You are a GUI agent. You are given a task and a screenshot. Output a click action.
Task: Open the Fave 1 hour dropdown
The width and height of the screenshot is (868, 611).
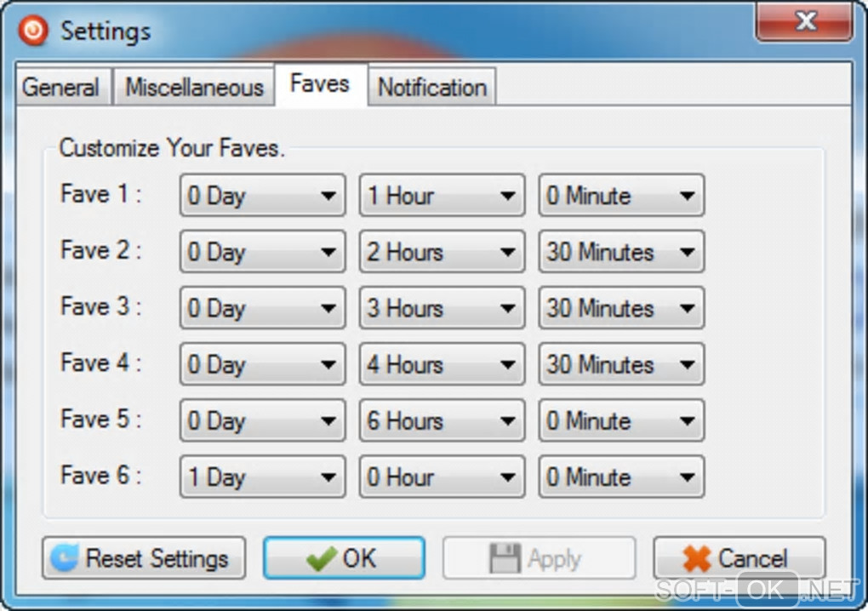[442, 196]
